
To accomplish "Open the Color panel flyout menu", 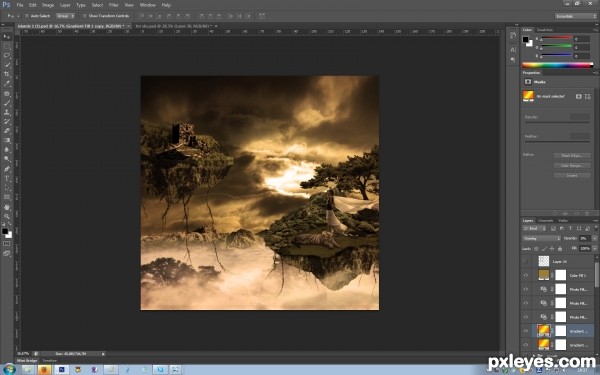I will tap(595, 30).
